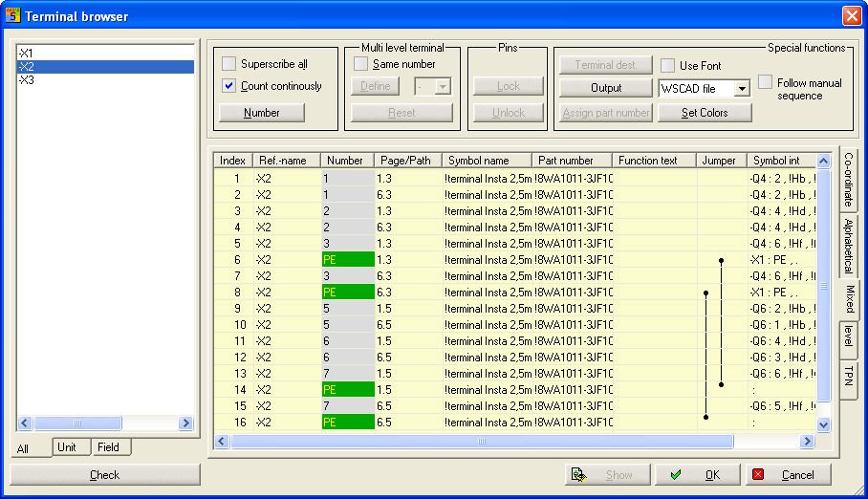Image resolution: width=868 pixels, height=499 pixels.
Task: Click the Output button
Action: point(606,88)
